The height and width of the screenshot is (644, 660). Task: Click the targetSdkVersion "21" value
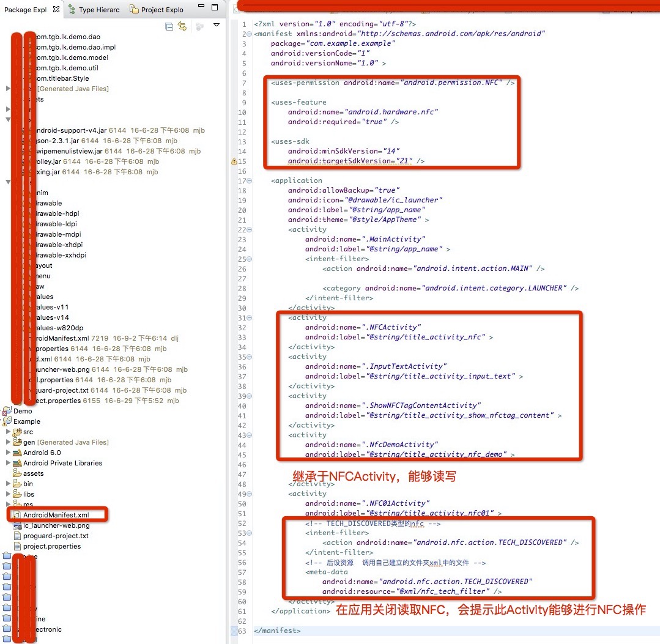point(404,161)
